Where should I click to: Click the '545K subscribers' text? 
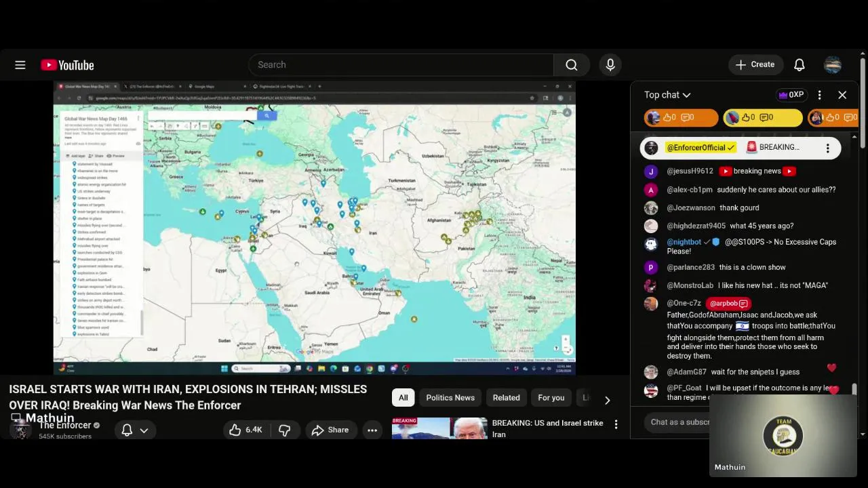coord(65,436)
